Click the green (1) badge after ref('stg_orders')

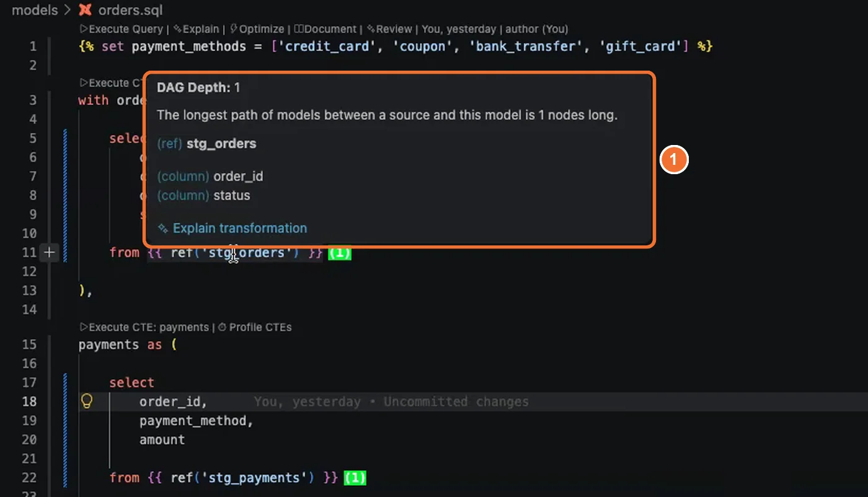click(x=340, y=252)
